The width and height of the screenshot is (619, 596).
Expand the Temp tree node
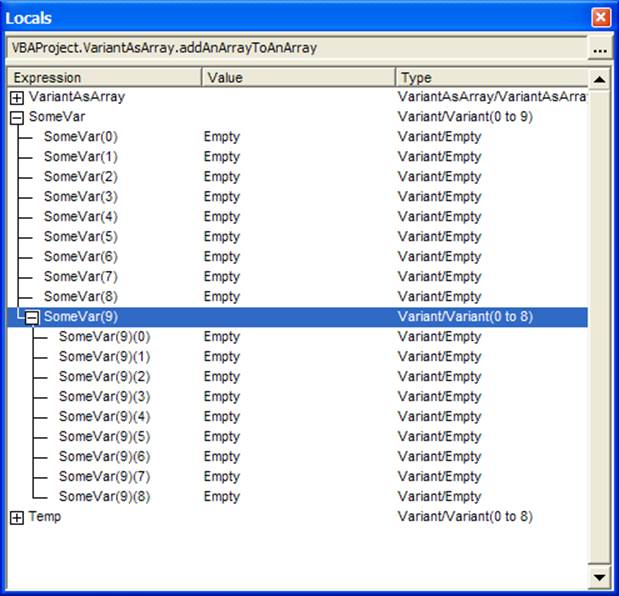(17, 517)
